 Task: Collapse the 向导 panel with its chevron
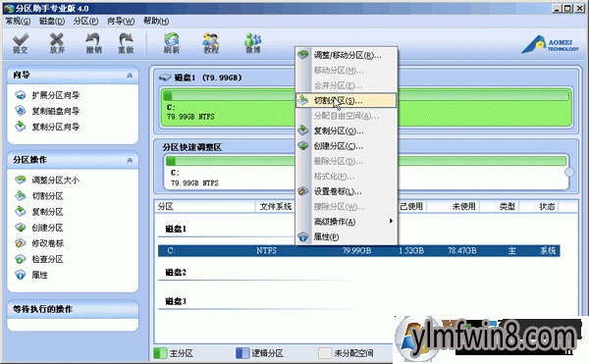130,76
